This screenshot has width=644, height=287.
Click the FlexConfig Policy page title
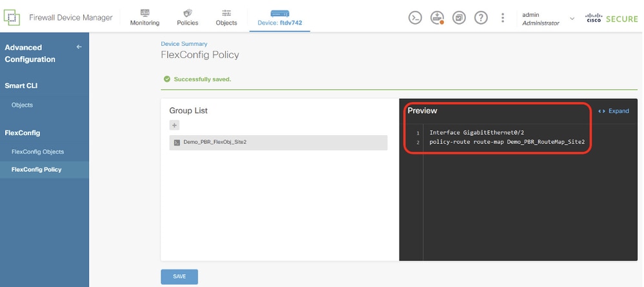click(x=200, y=55)
